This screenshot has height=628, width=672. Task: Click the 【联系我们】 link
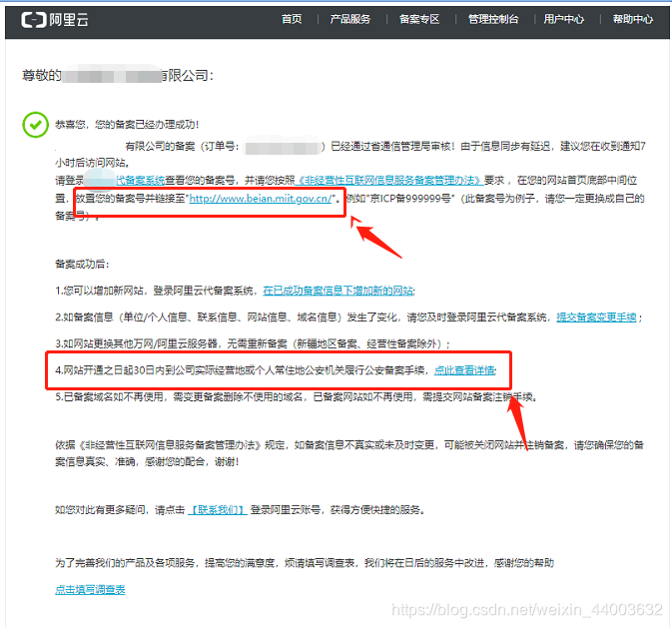click(x=218, y=509)
